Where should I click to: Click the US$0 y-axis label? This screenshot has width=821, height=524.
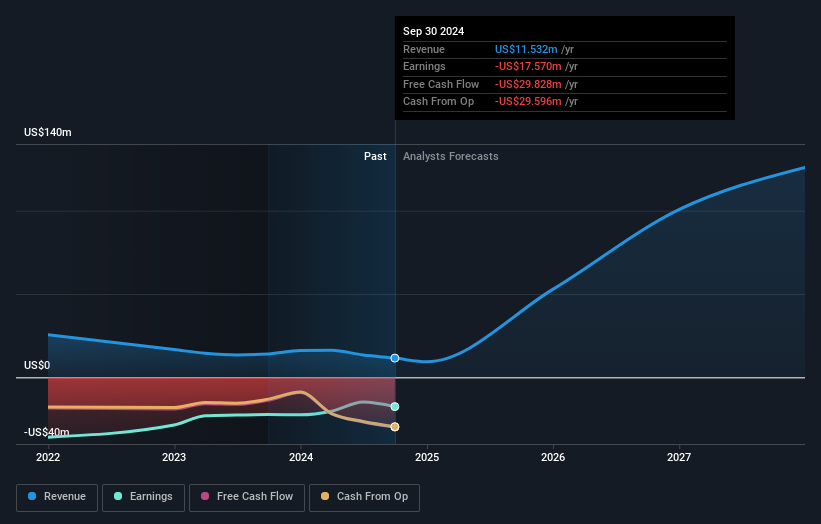[x=37, y=365]
